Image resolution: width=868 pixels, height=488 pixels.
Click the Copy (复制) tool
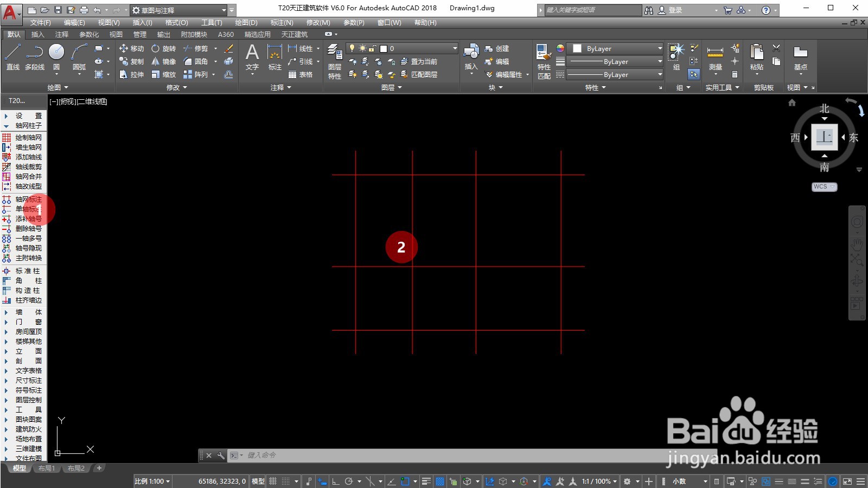tap(132, 61)
